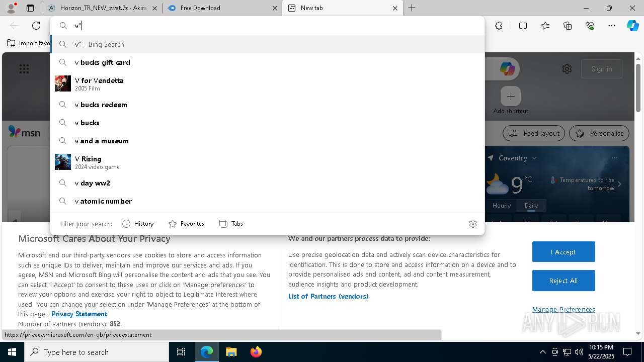Open the List of Partners (vendors) link
The height and width of the screenshot is (362, 644).
(x=329, y=296)
